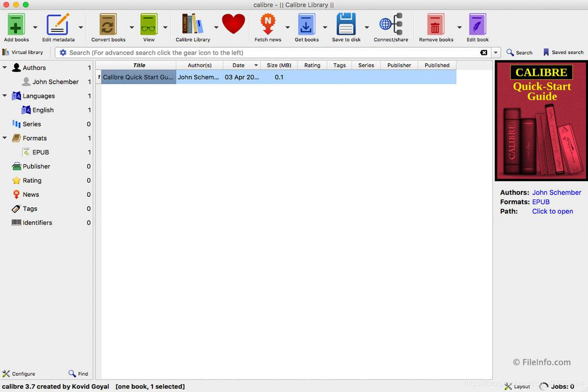This screenshot has height=392, width=588.
Task: Open the Save to disk dropdown arrow
Action: point(367,27)
